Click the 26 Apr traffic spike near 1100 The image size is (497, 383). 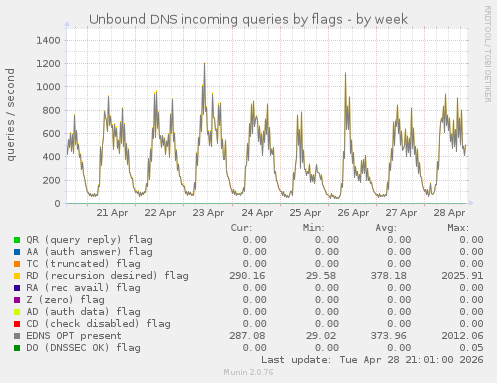tap(346, 74)
